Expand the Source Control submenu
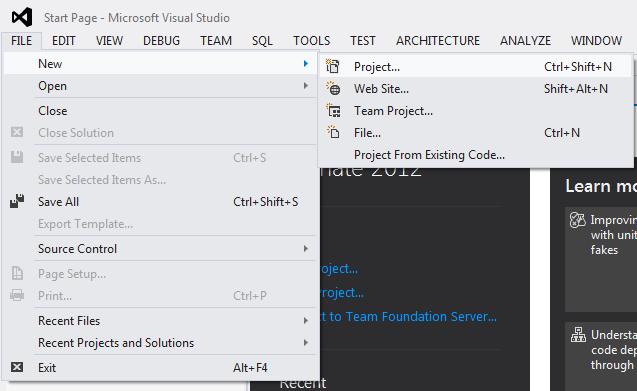This screenshot has width=637, height=391. click(306, 248)
